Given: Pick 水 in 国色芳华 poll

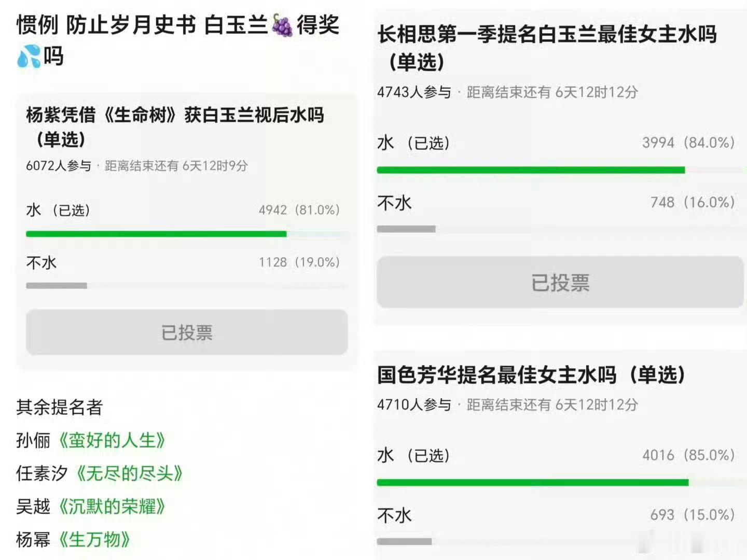Looking at the screenshot, I should pos(556,455).
